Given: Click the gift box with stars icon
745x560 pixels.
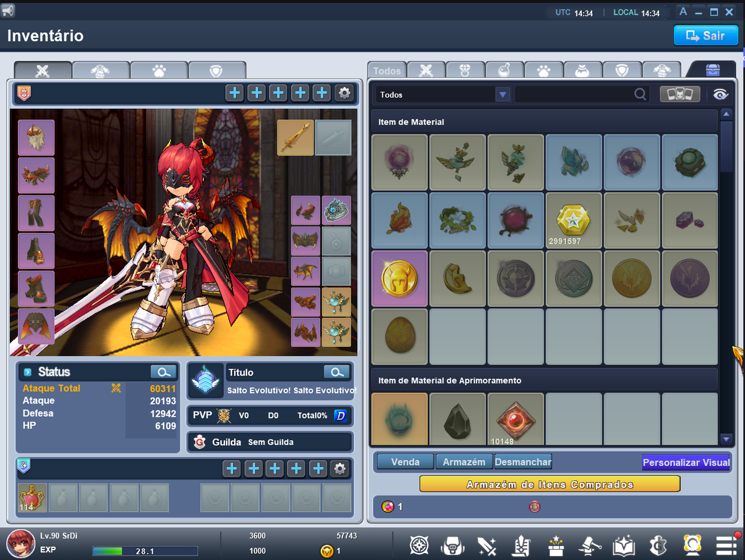Looking at the screenshot, I should click(x=556, y=545).
